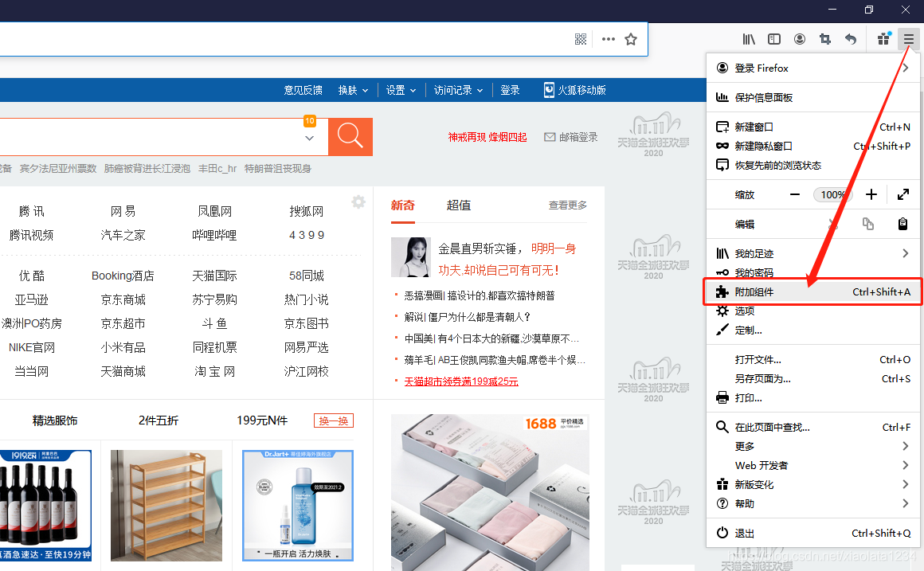Select 登录 Firefox menu entry
Image resolution: width=924 pixels, height=571 pixels.
tap(813, 68)
